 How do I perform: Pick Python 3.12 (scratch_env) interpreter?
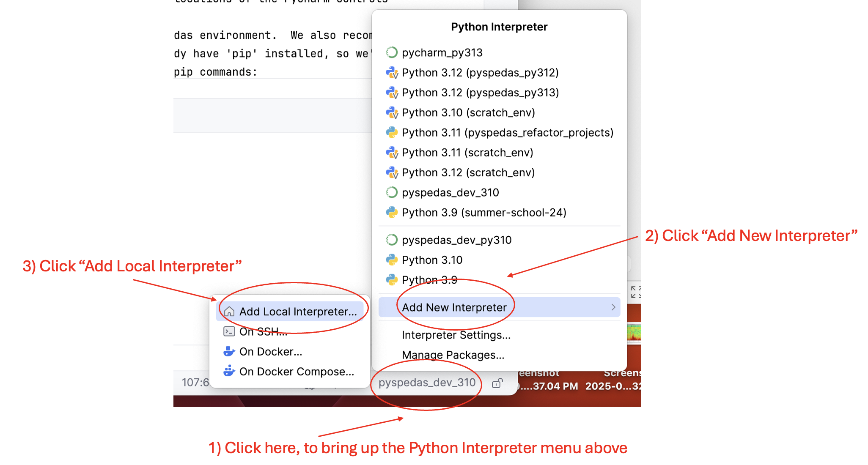click(499, 172)
